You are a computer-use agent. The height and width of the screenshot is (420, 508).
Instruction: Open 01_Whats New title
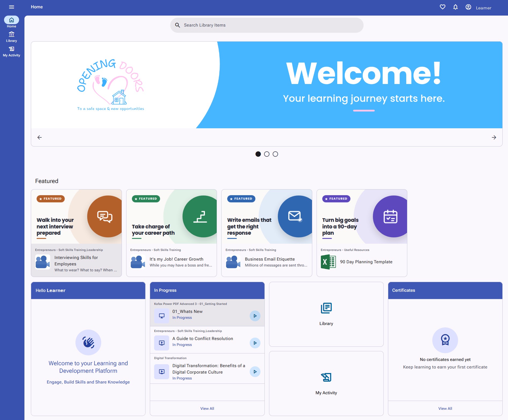pos(187,311)
